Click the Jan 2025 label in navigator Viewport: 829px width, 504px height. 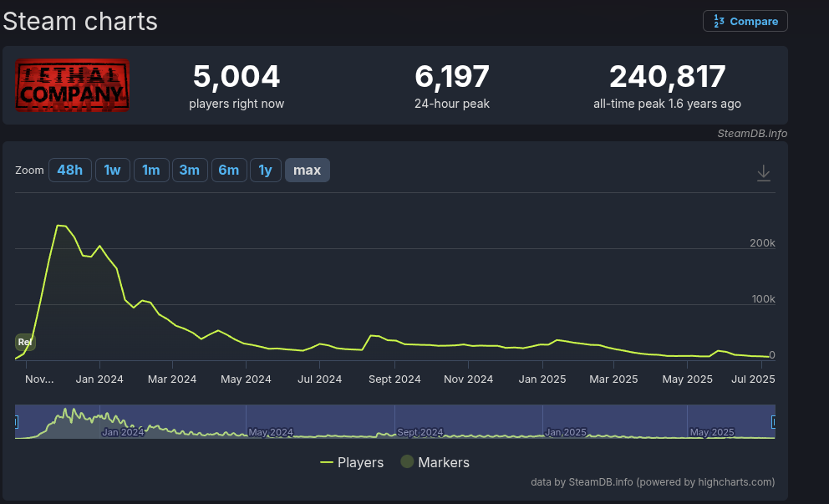click(566, 432)
